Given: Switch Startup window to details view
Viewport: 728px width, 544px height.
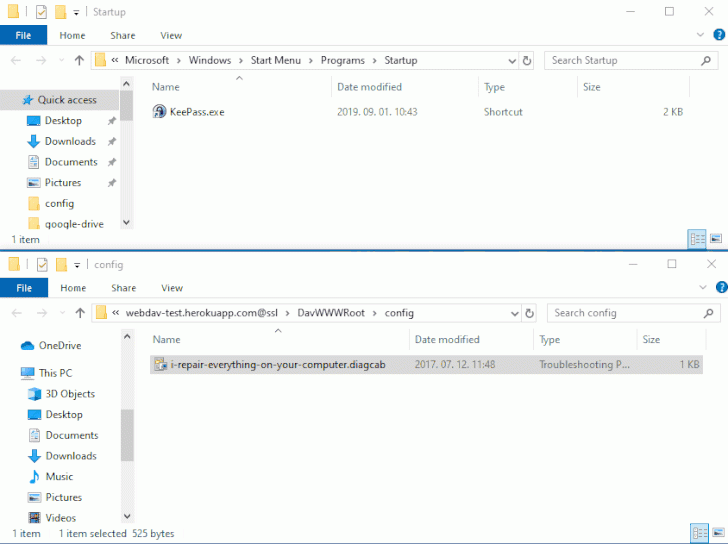Looking at the screenshot, I should (697, 239).
